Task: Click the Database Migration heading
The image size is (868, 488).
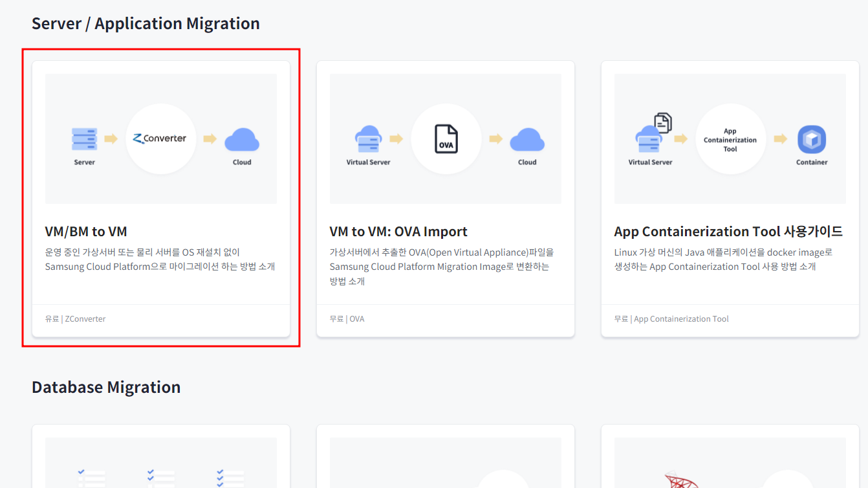Action: click(106, 387)
